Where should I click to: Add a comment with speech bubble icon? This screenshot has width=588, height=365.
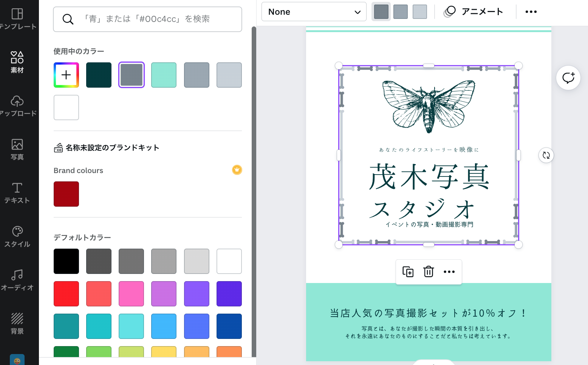(568, 78)
